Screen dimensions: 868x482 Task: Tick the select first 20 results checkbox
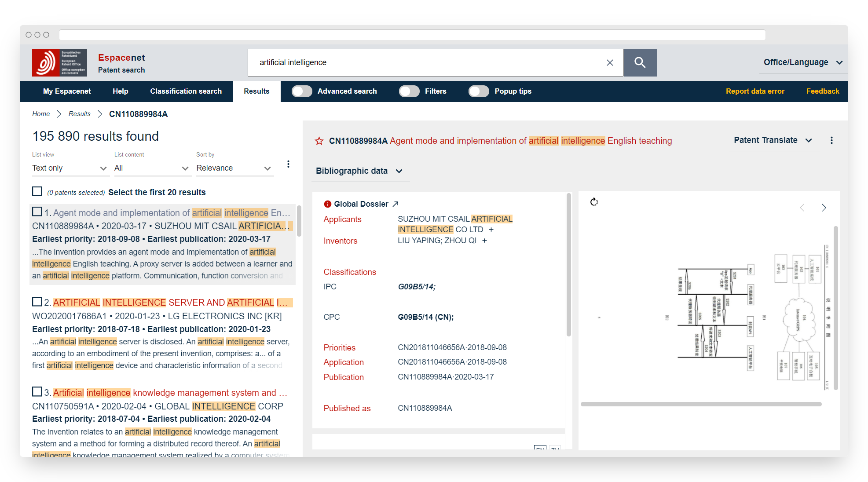click(x=37, y=191)
